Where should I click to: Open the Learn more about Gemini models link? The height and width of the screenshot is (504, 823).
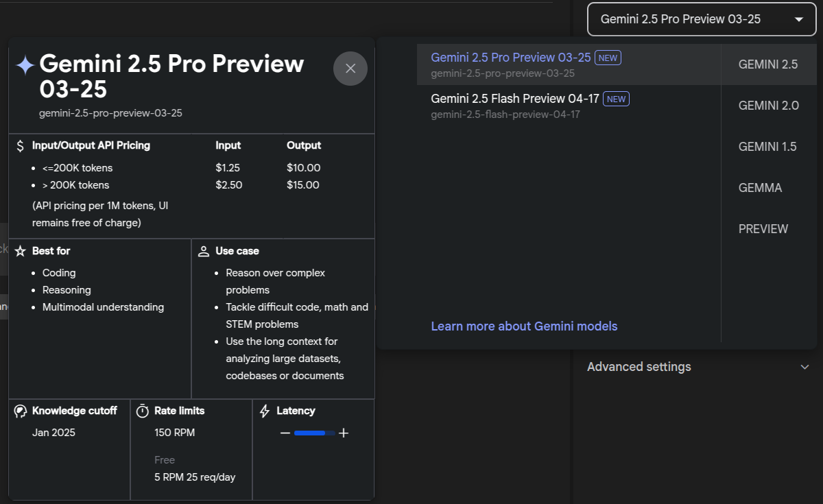[524, 326]
